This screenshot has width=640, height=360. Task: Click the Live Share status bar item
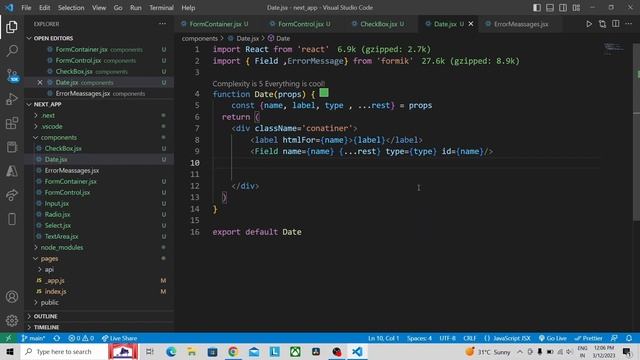[x=119, y=338]
